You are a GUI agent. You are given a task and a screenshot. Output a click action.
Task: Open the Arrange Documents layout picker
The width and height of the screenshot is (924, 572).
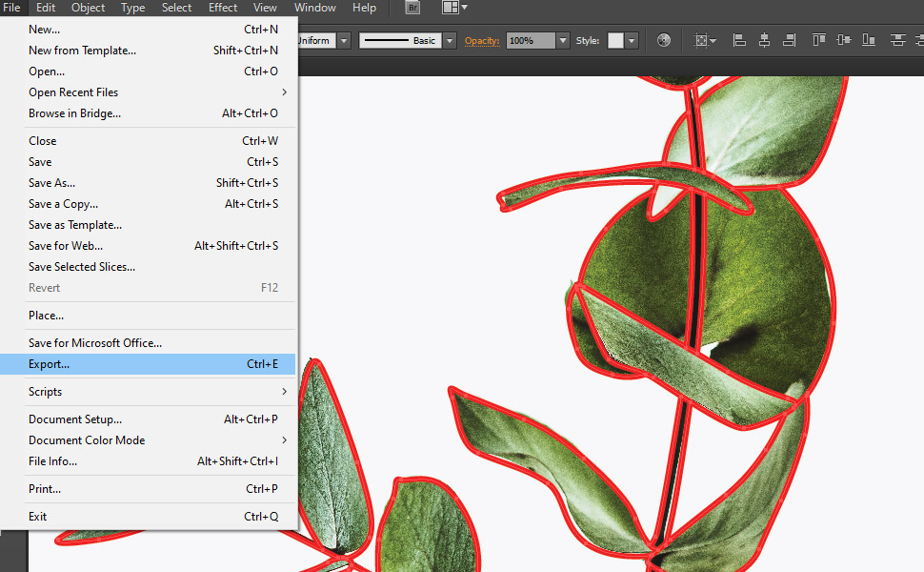(x=452, y=8)
